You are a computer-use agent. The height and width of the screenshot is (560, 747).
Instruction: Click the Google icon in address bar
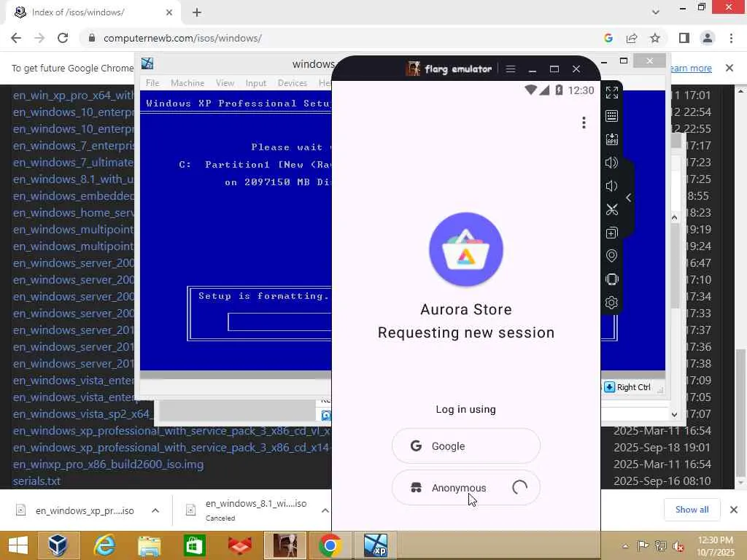608,38
